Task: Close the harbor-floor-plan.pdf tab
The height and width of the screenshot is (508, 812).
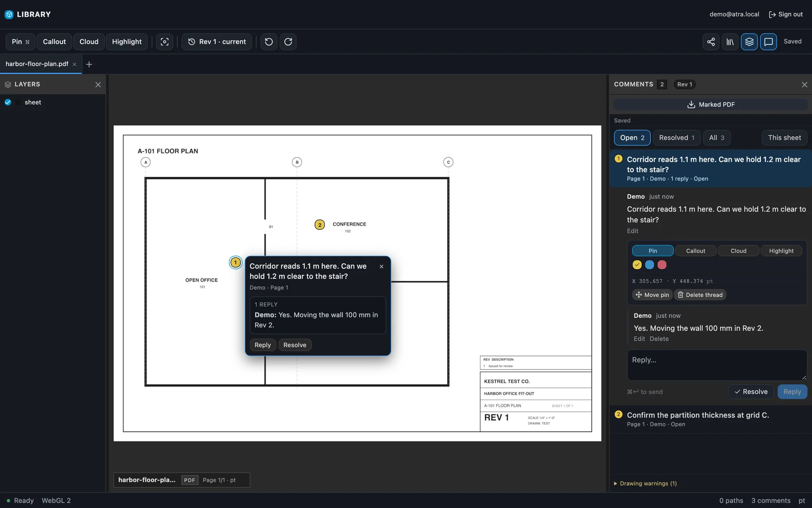Action: tap(74, 64)
